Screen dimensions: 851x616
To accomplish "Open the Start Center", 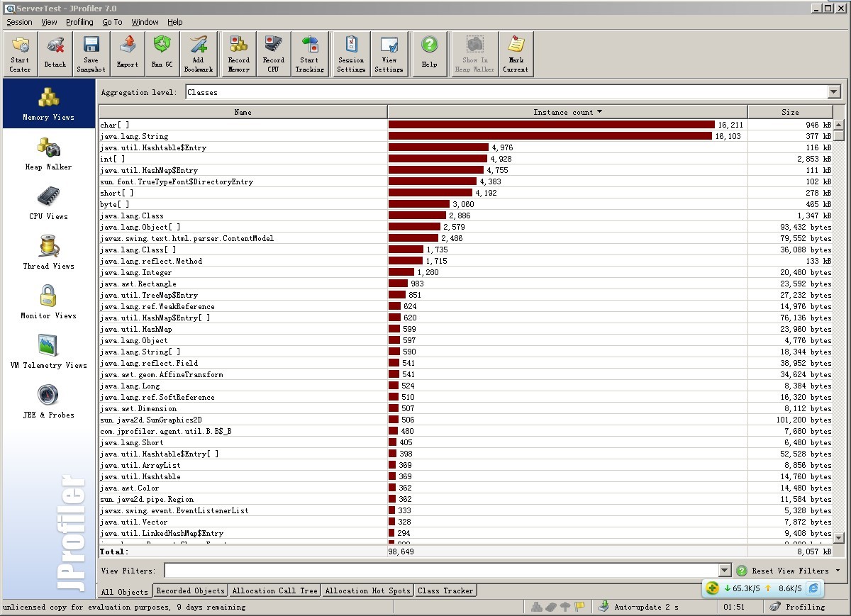I will [x=20, y=54].
